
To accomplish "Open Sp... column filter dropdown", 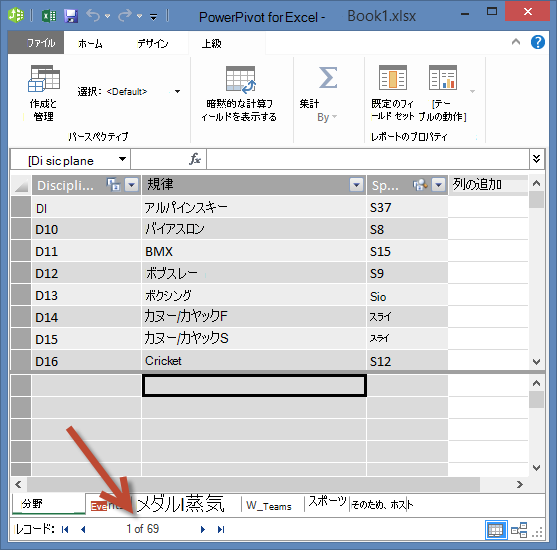I will 439,185.
